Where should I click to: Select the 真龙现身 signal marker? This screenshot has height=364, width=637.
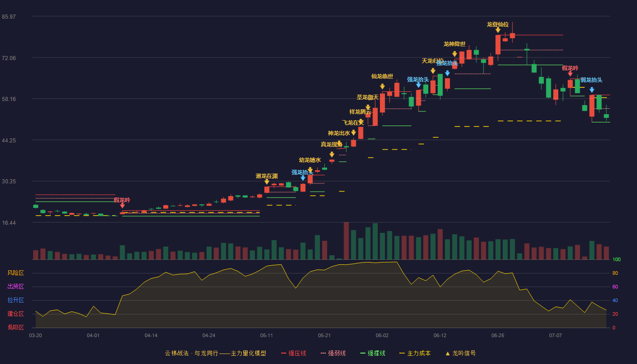[332, 155]
